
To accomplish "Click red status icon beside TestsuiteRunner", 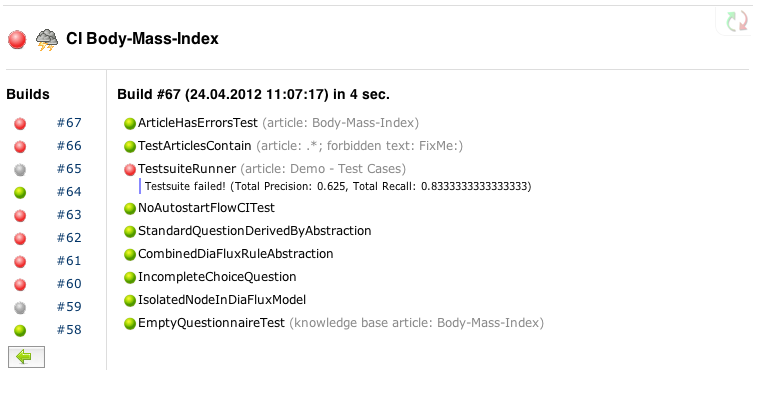I will (130, 169).
